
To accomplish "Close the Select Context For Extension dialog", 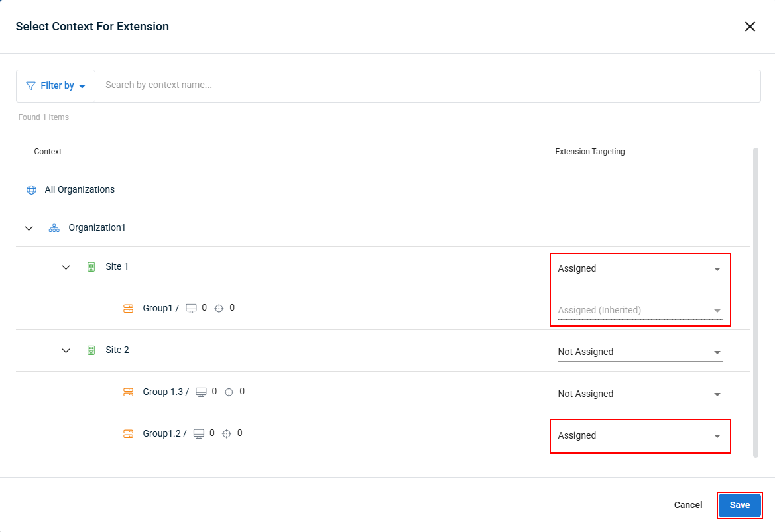I will point(750,27).
